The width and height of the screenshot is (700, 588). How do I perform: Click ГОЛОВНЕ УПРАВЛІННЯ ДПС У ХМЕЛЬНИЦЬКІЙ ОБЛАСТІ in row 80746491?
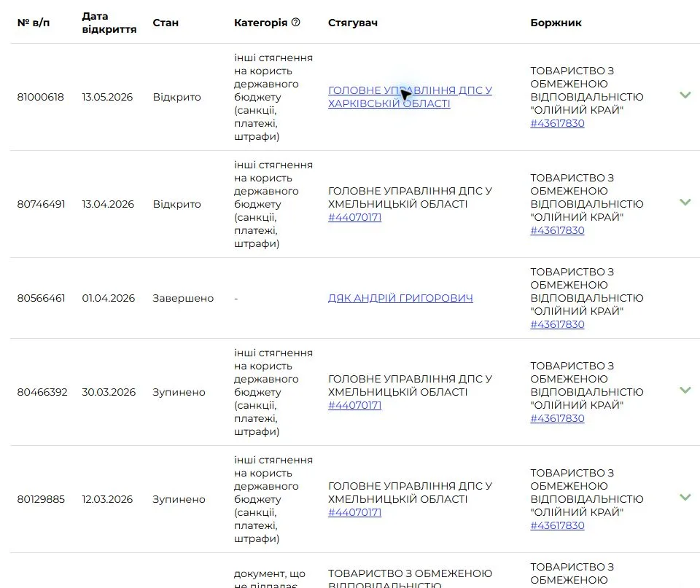click(x=410, y=197)
